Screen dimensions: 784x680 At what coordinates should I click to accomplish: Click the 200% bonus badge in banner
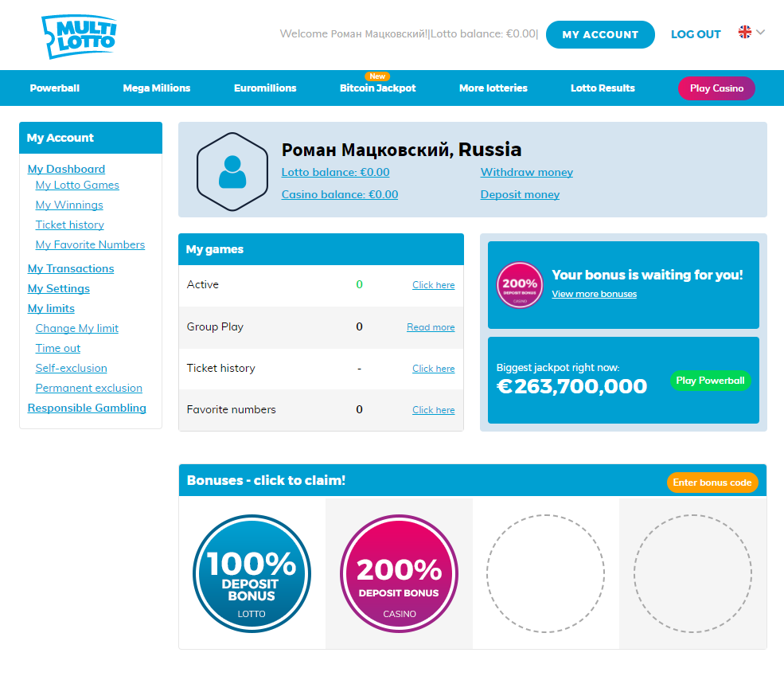[520, 285]
